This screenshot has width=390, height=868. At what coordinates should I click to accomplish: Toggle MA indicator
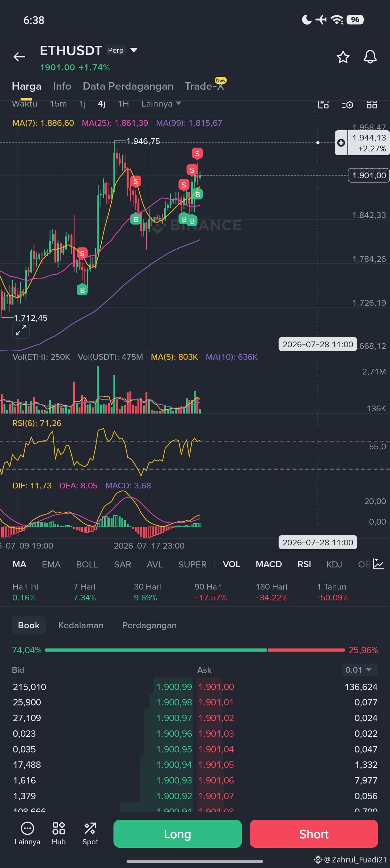[x=19, y=564]
